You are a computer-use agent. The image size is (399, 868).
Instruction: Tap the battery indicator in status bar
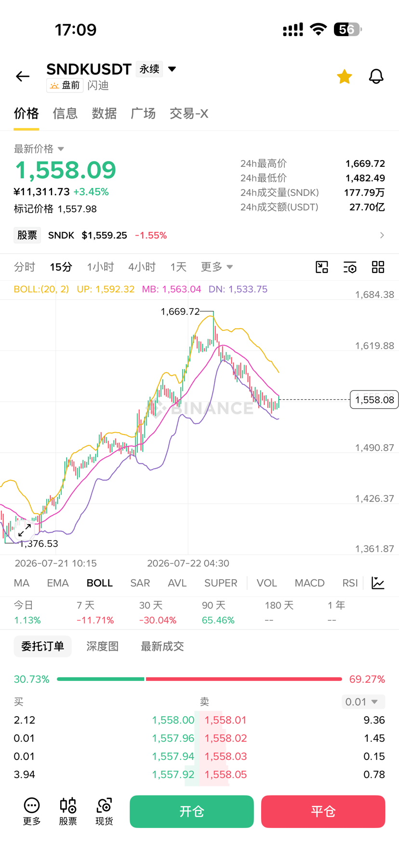347,29
